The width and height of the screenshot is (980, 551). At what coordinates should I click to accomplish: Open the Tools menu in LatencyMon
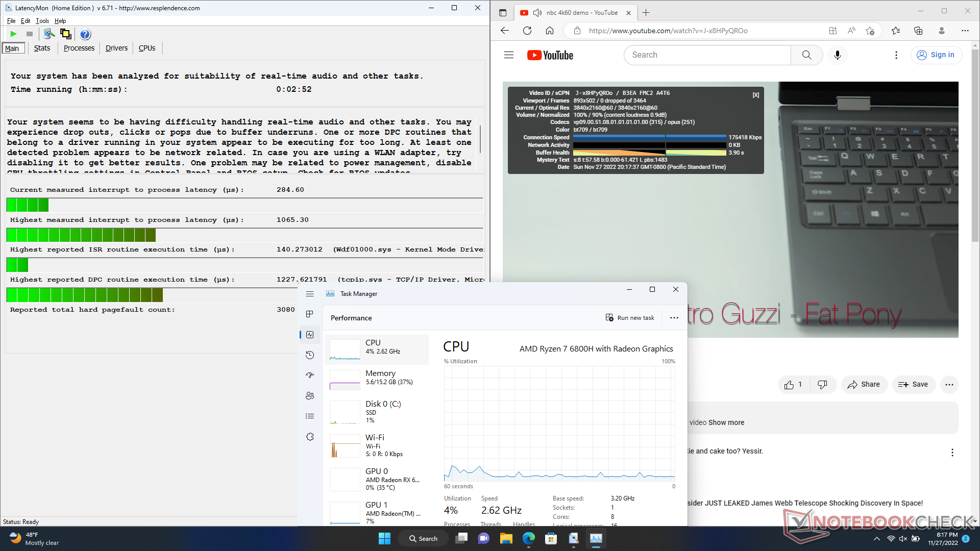(42, 21)
